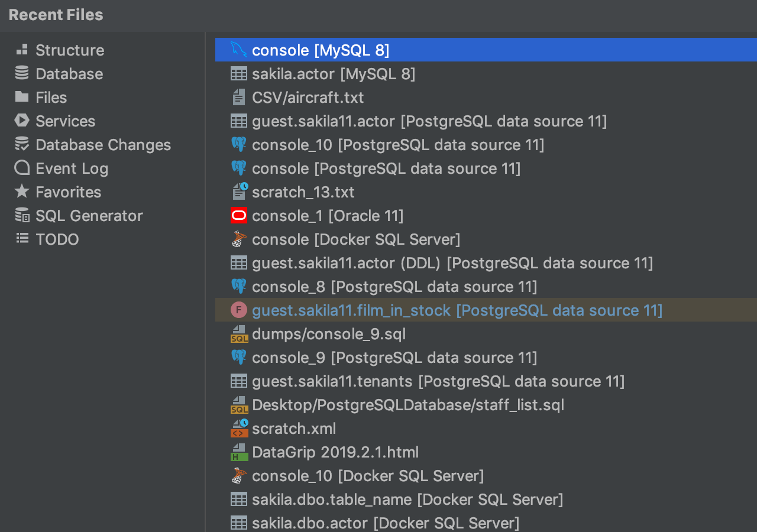
Task: Open the Structure tool window
Action: [x=69, y=50]
